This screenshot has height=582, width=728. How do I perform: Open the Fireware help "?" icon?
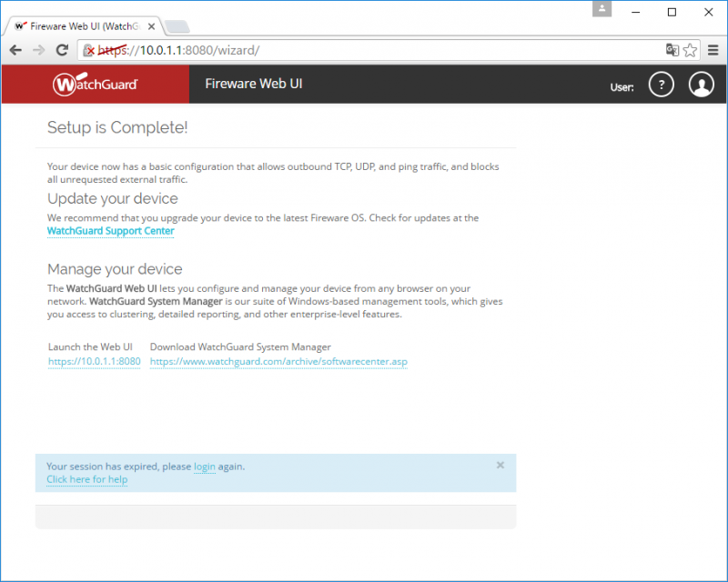(x=661, y=84)
